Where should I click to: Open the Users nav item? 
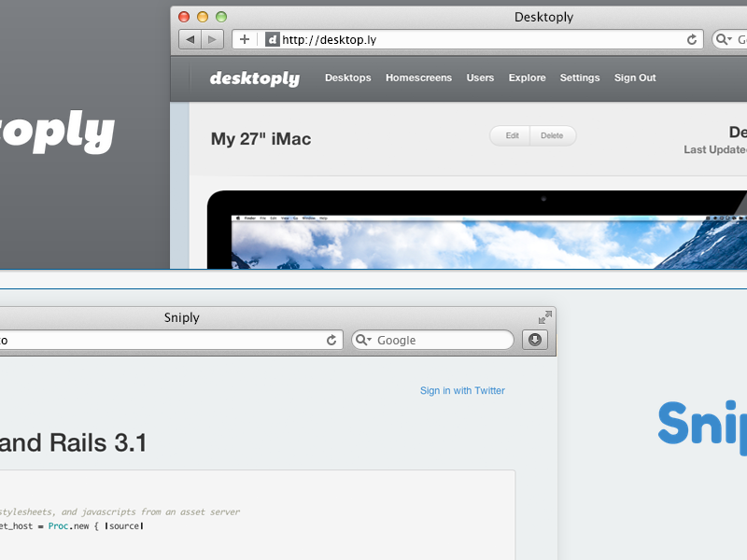click(480, 77)
